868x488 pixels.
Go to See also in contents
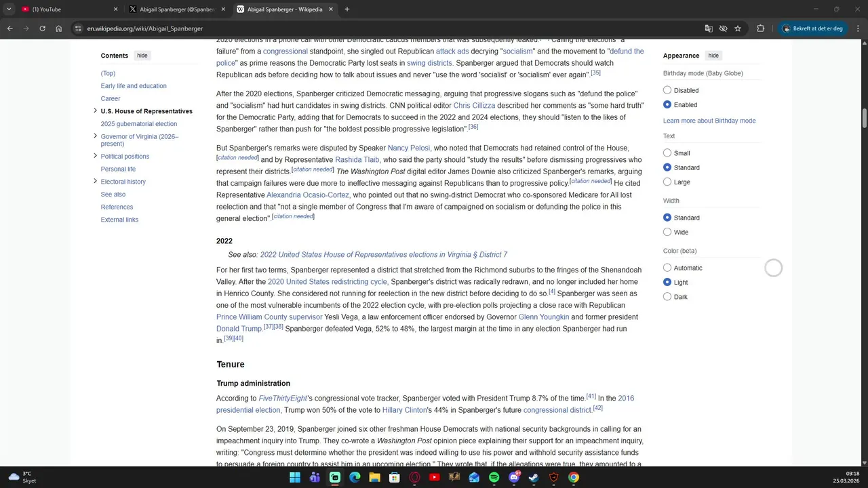click(113, 195)
